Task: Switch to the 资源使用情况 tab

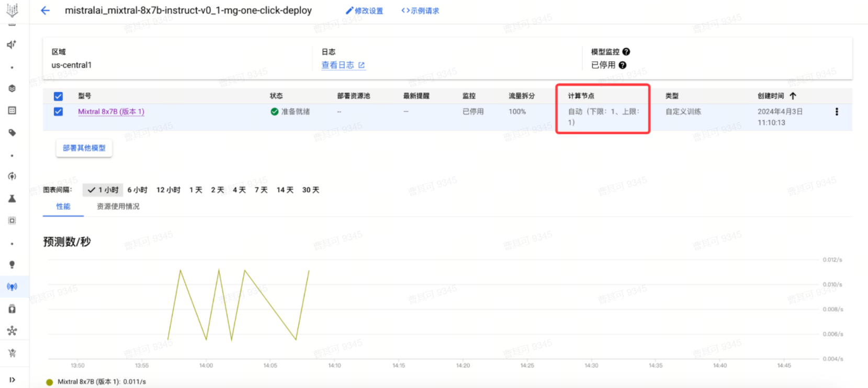Action: (x=118, y=207)
